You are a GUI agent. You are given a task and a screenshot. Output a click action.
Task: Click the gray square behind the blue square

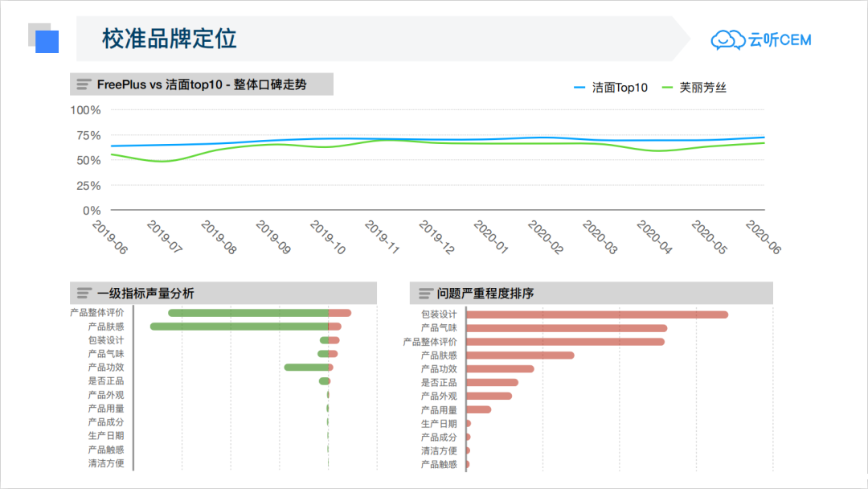point(34,29)
